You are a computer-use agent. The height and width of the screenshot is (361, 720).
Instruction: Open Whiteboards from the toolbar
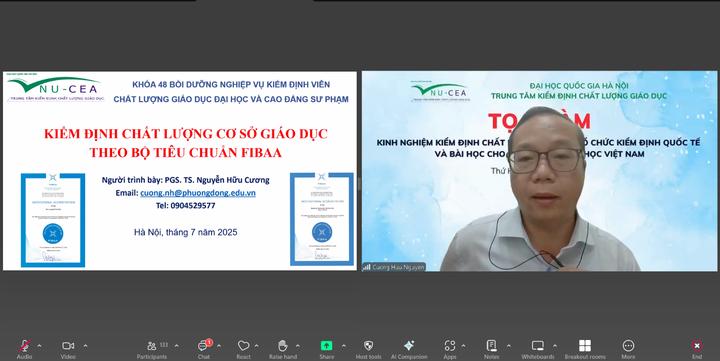(538, 345)
